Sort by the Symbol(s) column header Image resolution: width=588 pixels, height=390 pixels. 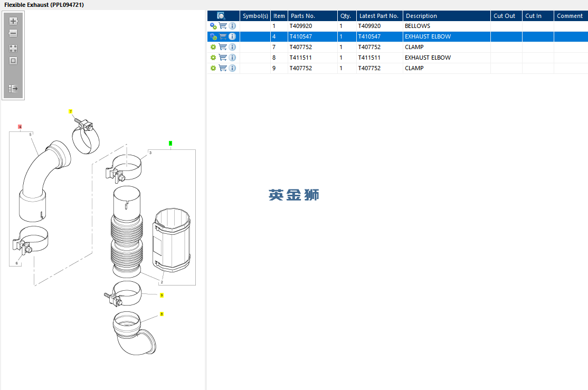pos(255,16)
